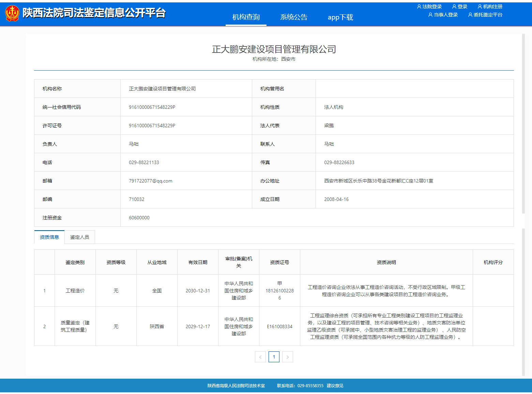
Task: Select page 1 in pagination
Action: pos(274,357)
